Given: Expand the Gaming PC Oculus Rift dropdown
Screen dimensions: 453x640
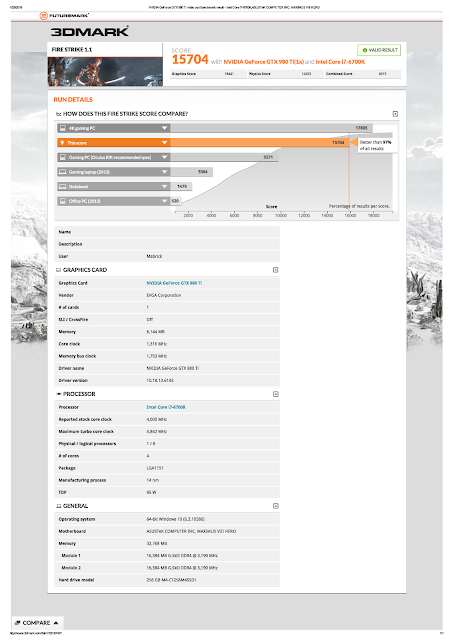Looking at the screenshot, I should 164,157.
